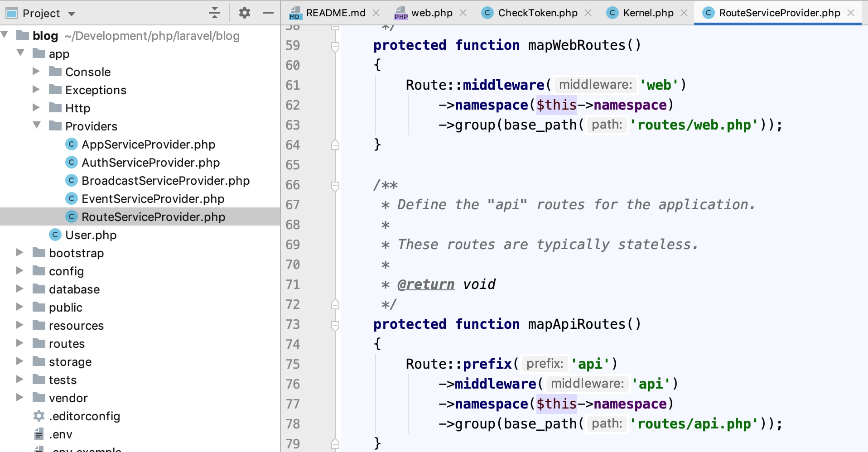Open EventServiceProvider.php file
Screen dimensions: 868x452
coord(153,199)
